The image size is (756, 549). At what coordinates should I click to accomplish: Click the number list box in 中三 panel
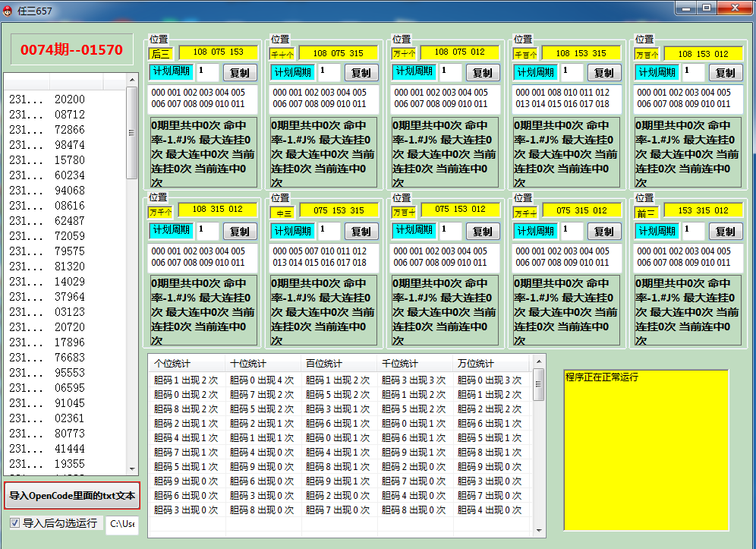(324, 257)
